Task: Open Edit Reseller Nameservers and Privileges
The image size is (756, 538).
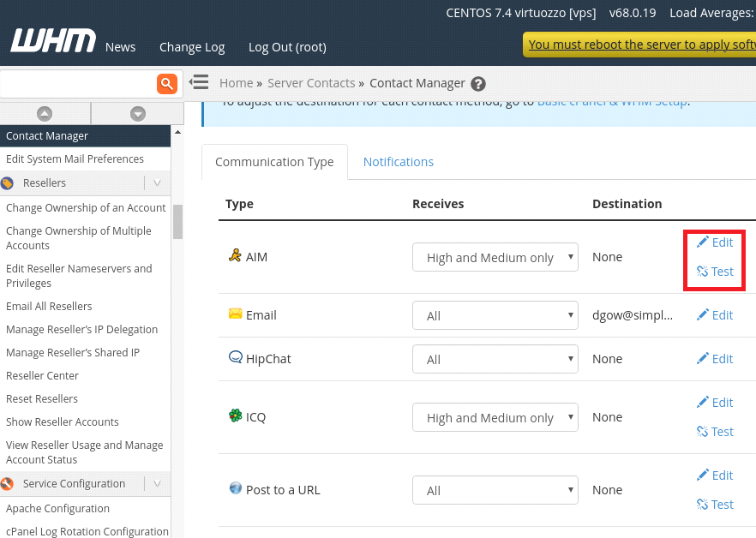Action: tap(79, 276)
